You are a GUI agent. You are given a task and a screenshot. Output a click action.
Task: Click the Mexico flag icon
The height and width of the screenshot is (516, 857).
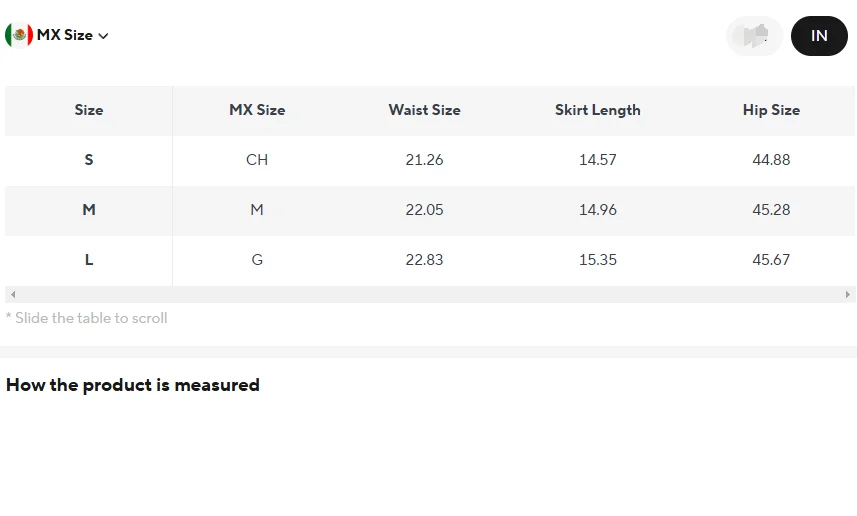(19, 36)
